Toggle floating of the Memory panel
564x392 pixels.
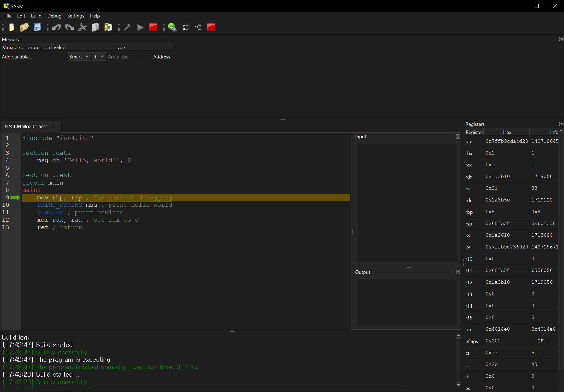[x=561, y=39]
